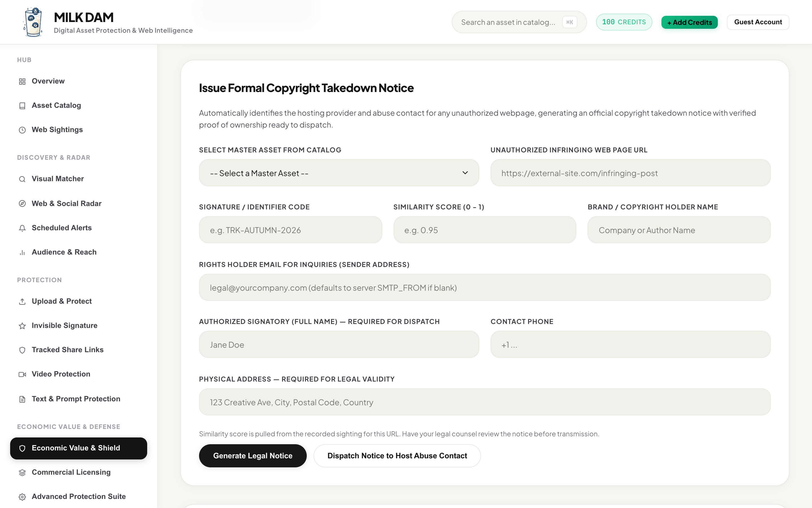The image size is (812, 508).
Task: Open Invisible Signature in sidebar
Action: point(78,326)
